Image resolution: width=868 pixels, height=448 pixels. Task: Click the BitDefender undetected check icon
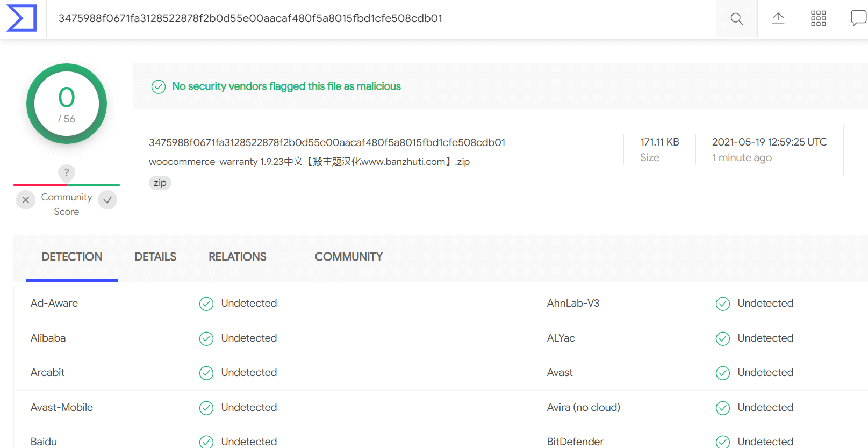pyautogui.click(x=723, y=442)
